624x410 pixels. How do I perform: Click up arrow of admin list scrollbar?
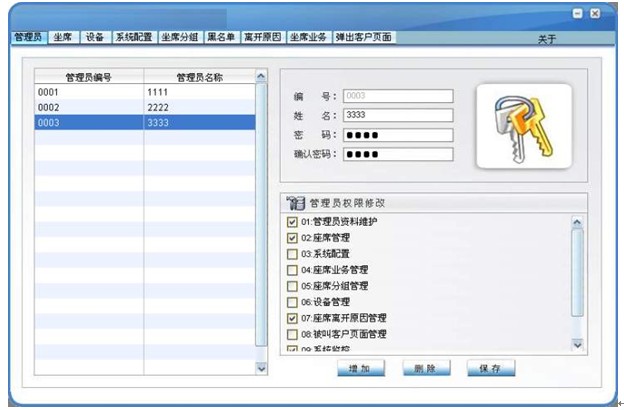(x=262, y=75)
